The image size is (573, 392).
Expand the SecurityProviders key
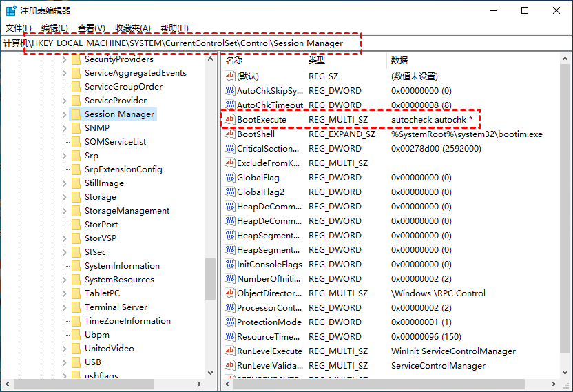tap(64, 59)
